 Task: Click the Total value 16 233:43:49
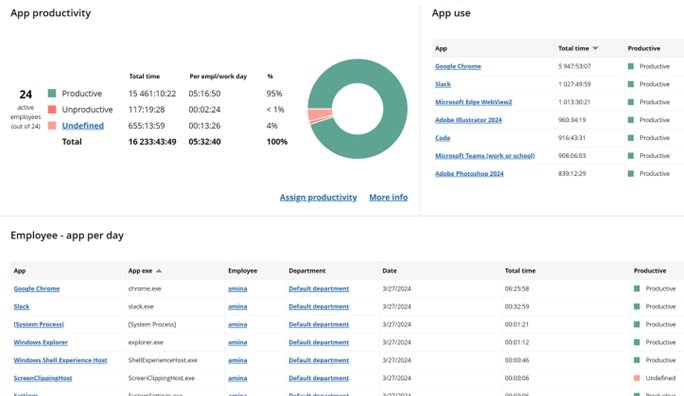pos(152,142)
